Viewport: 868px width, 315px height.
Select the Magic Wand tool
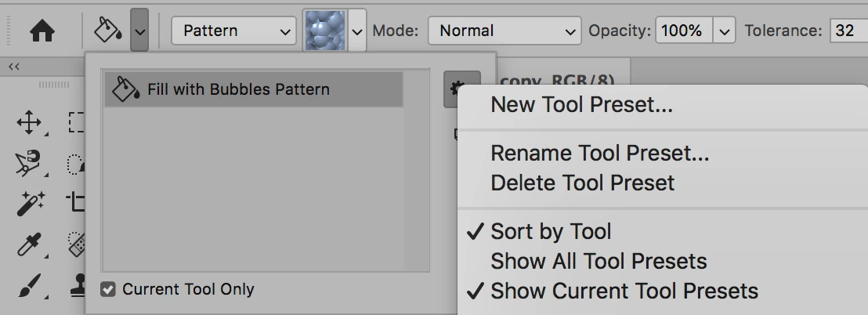pyautogui.click(x=29, y=204)
